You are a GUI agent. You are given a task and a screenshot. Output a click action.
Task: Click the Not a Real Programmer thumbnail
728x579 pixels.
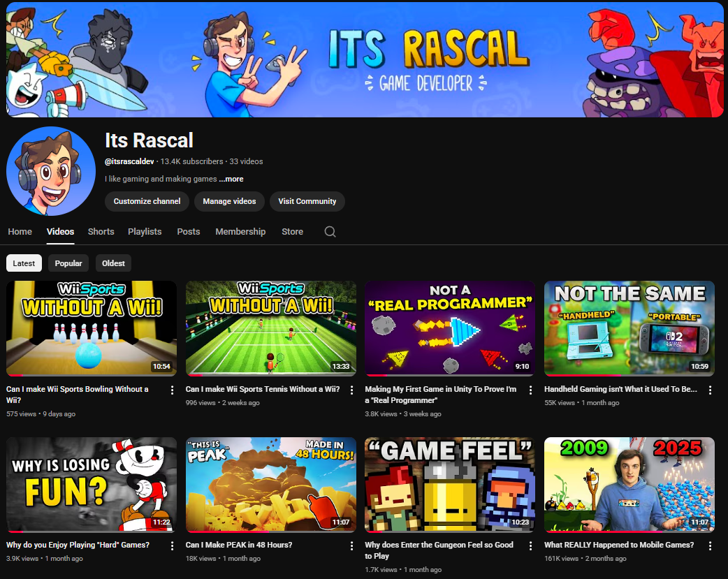click(x=450, y=328)
